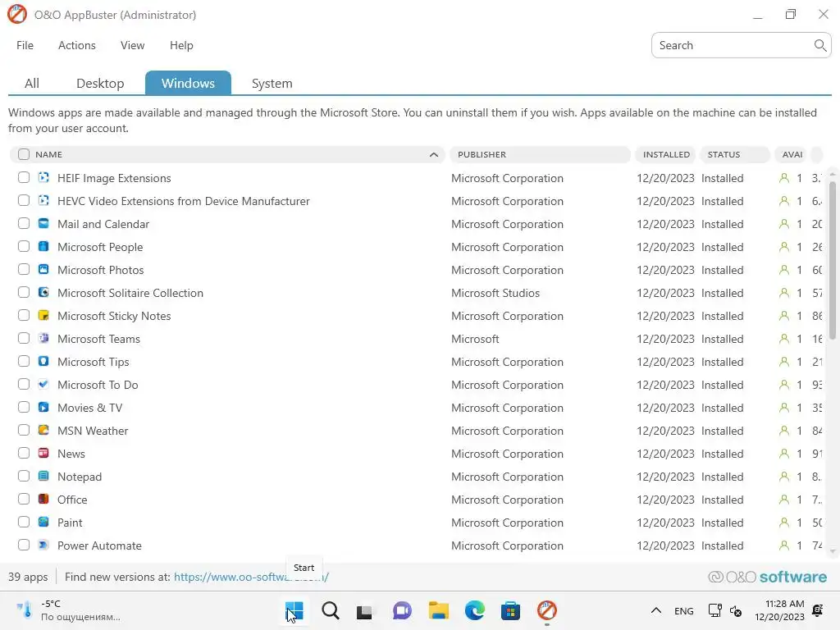Open the File menu

point(25,46)
